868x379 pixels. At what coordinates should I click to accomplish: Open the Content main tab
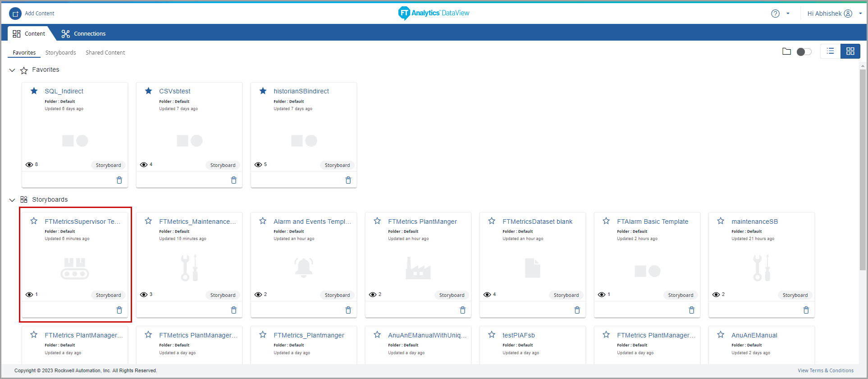[x=29, y=33]
